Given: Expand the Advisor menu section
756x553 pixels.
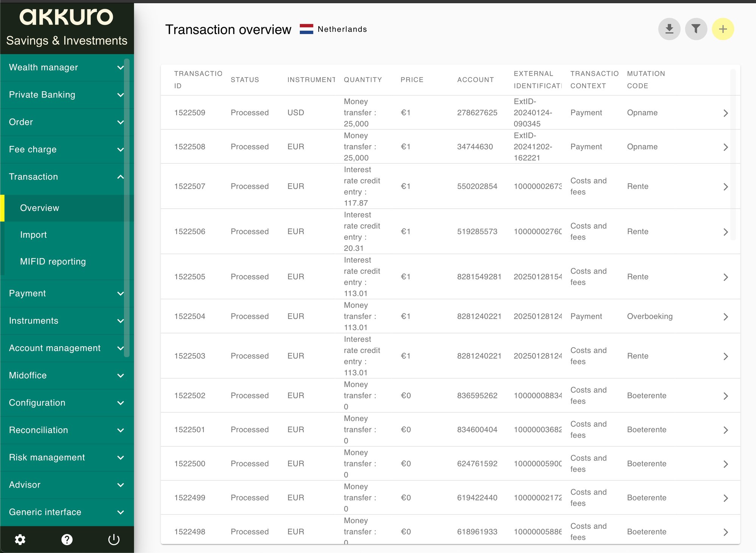Looking at the screenshot, I should pos(67,485).
